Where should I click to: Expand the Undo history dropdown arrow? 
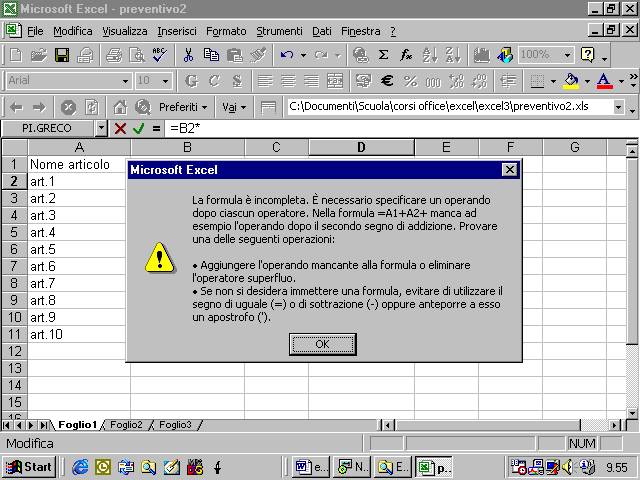tap(303, 55)
